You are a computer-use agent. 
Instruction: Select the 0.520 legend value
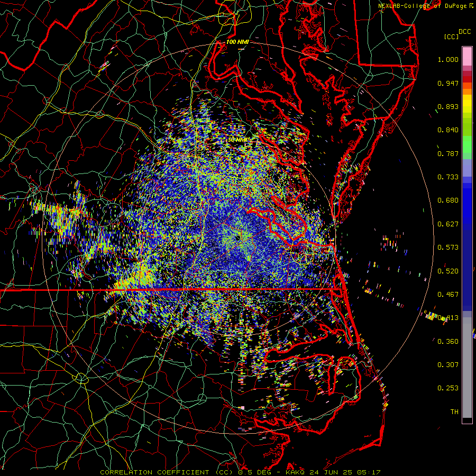click(448, 271)
